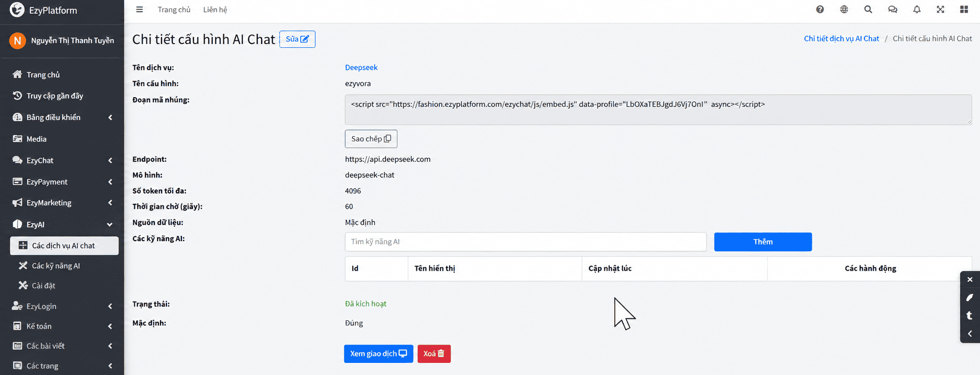Click the max token value 4096
The height and width of the screenshot is (375, 980).
[x=353, y=191]
